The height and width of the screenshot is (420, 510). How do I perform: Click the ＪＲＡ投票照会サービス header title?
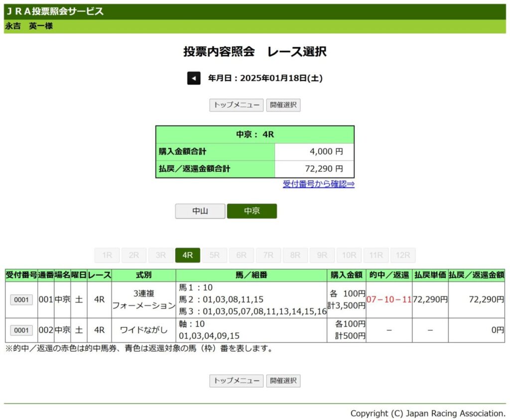pyautogui.click(x=55, y=11)
